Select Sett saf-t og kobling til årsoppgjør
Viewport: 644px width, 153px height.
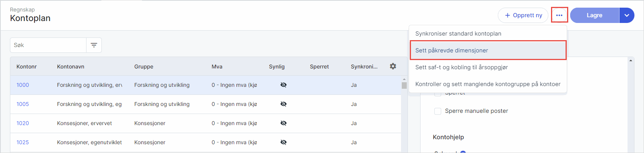point(461,67)
